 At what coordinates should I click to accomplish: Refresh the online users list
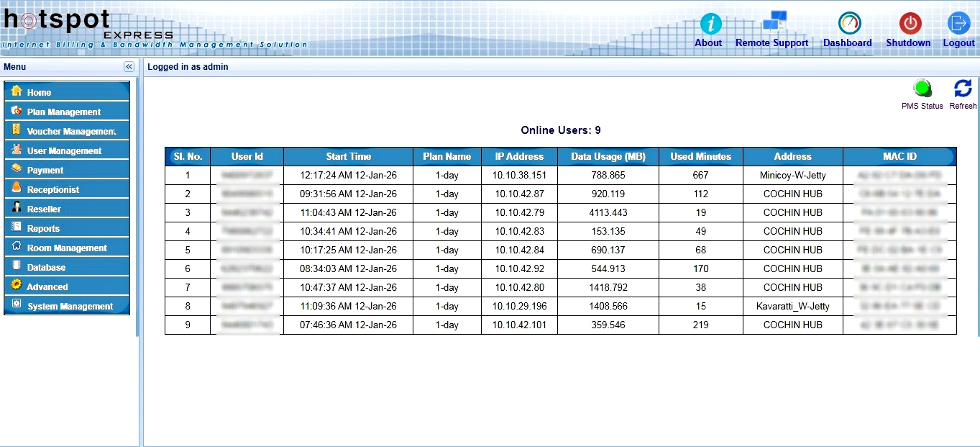[x=963, y=89]
